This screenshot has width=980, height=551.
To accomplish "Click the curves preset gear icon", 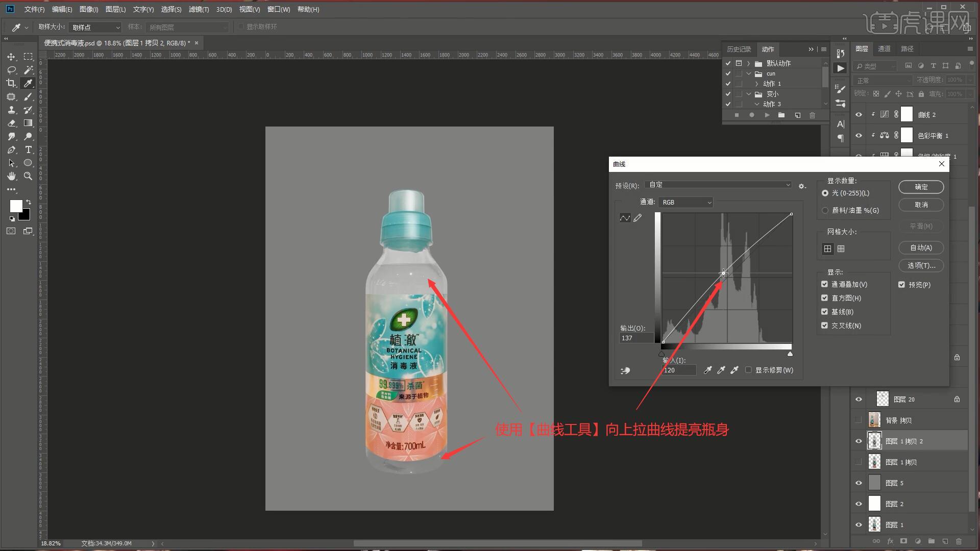I will (802, 186).
